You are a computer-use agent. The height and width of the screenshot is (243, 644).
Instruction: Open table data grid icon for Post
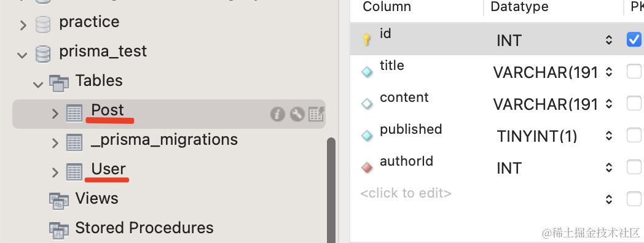(x=316, y=114)
